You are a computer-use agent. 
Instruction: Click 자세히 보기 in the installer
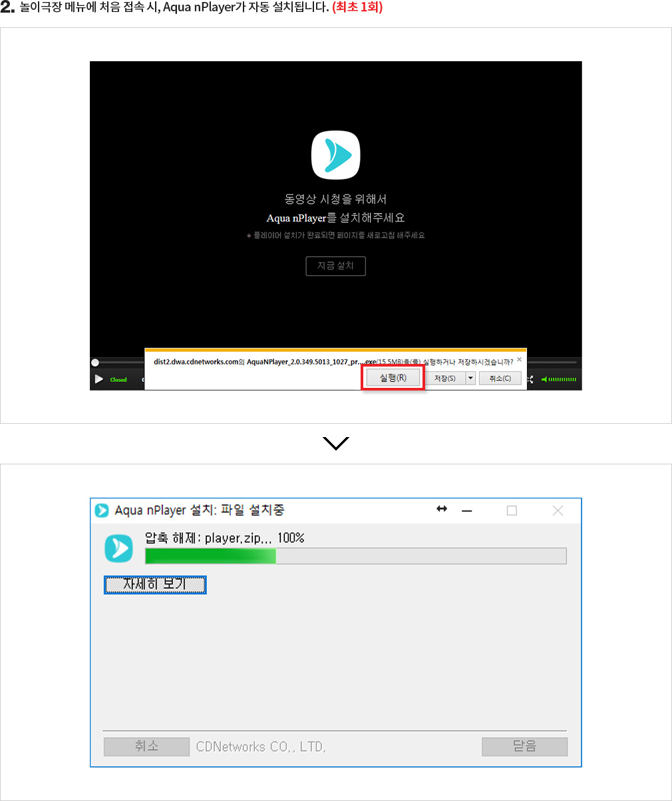point(155,585)
